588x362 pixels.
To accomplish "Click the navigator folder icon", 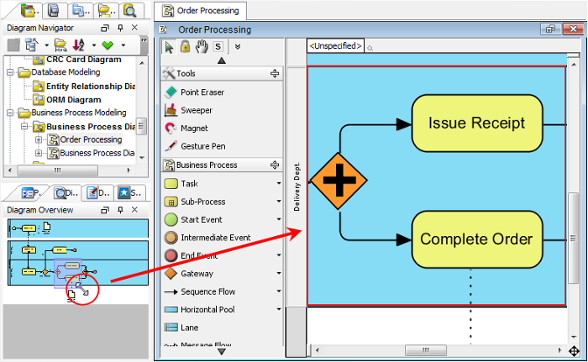I will tap(60, 45).
